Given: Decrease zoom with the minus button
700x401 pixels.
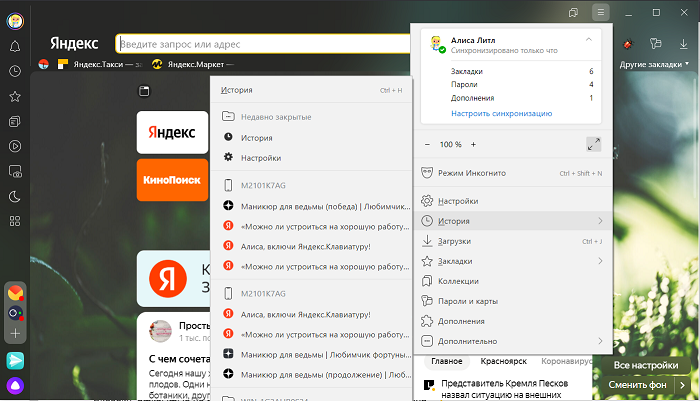Looking at the screenshot, I should point(427,144).
